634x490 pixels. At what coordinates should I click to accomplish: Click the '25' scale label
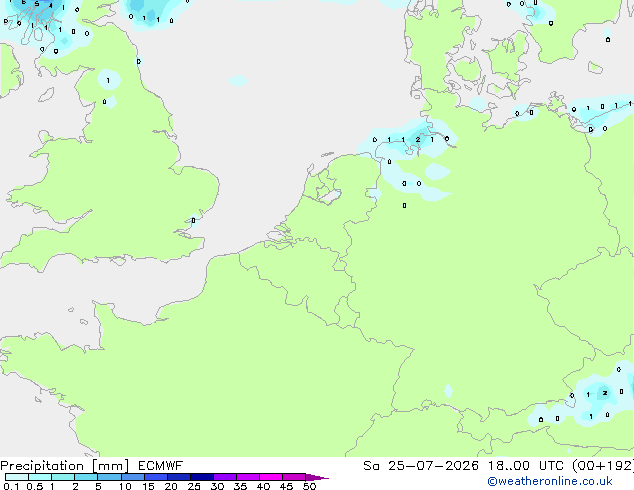point(194,486)
